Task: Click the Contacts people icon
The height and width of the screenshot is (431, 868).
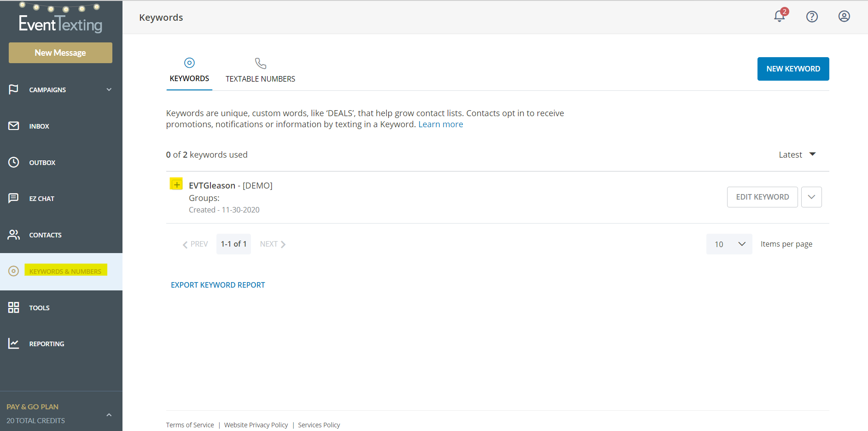Action: tap(14, 235)
